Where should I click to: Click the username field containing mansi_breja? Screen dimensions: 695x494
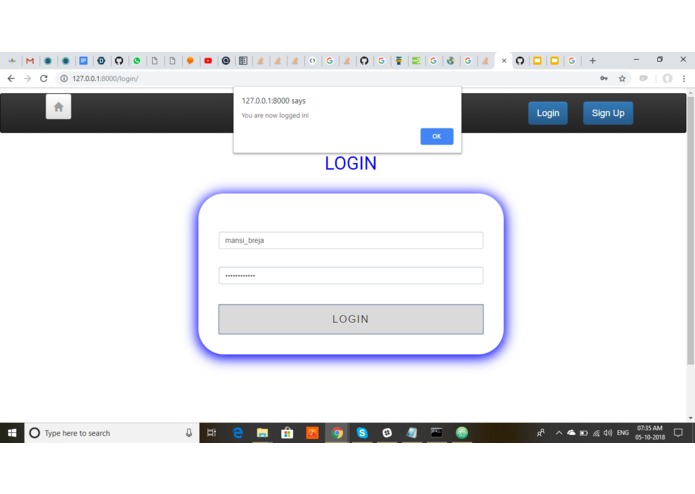click(x=351, y=240)
